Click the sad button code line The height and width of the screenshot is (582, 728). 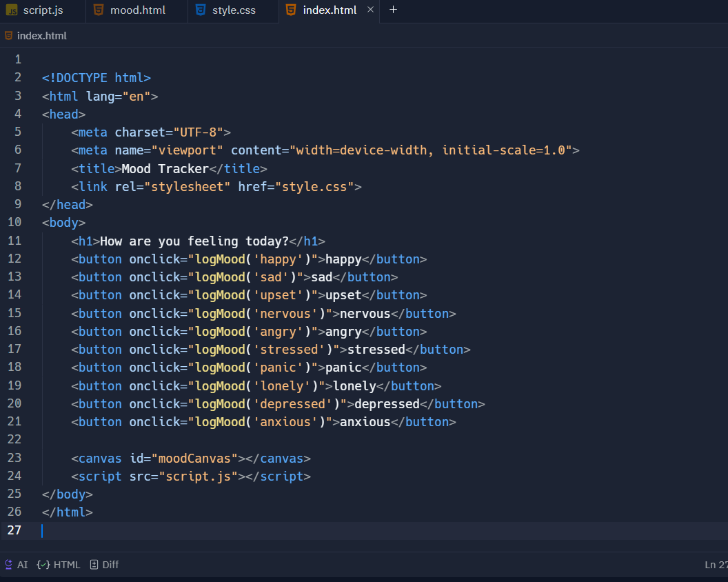pyautogui.click(x=234, y=277)
